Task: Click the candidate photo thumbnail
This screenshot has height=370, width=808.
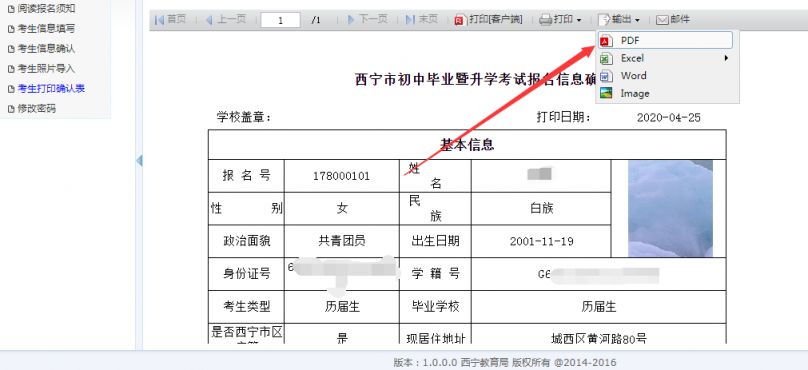Action: pyautogui.click(x=670, y=208)
